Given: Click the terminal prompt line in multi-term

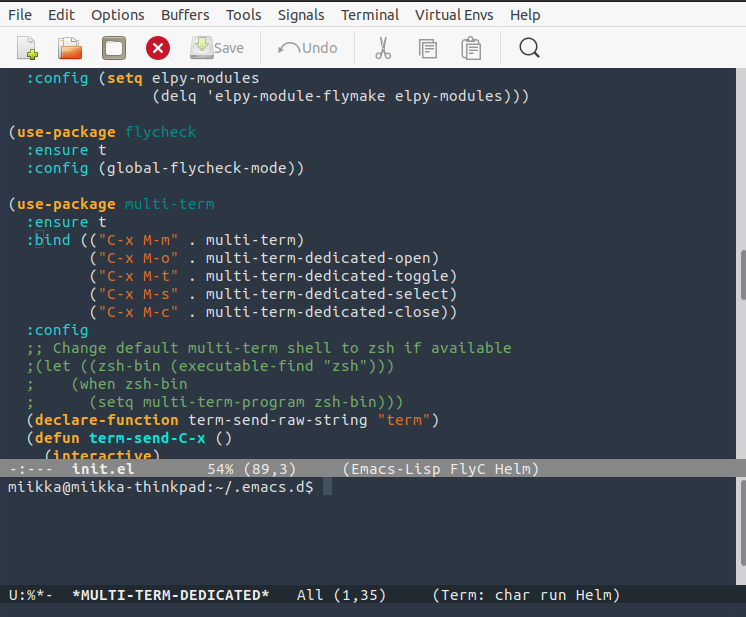Looking at the screenshot, I should click(160, 487).
